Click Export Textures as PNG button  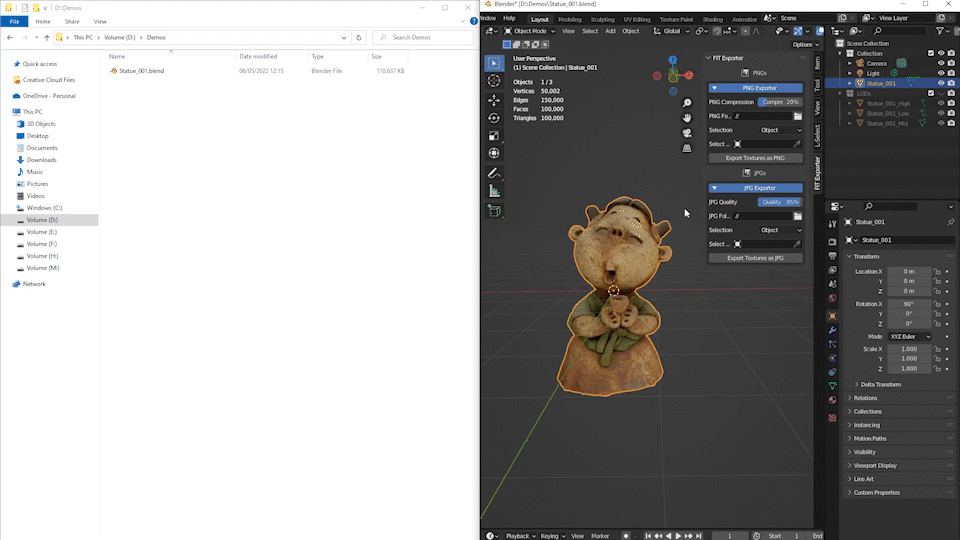(755, 158)
